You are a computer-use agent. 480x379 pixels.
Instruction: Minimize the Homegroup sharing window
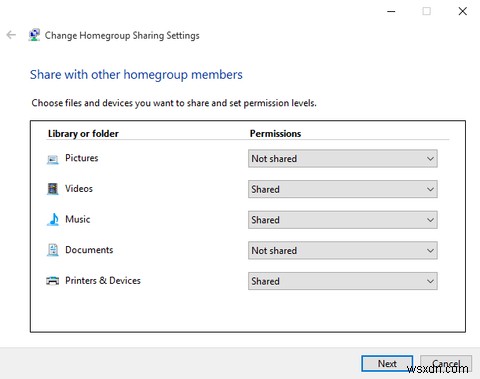pos(391,11)
